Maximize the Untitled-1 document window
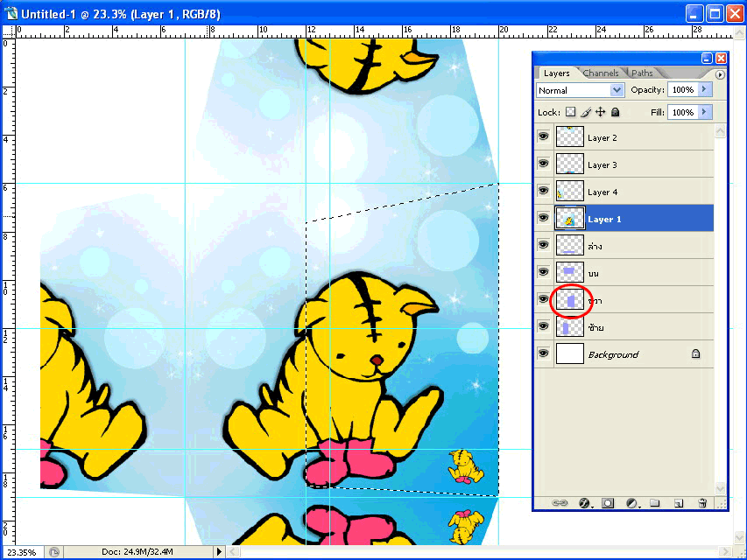The height and width of the screenshot is (560, 747). pyautogui.click(x=715, y=14)
